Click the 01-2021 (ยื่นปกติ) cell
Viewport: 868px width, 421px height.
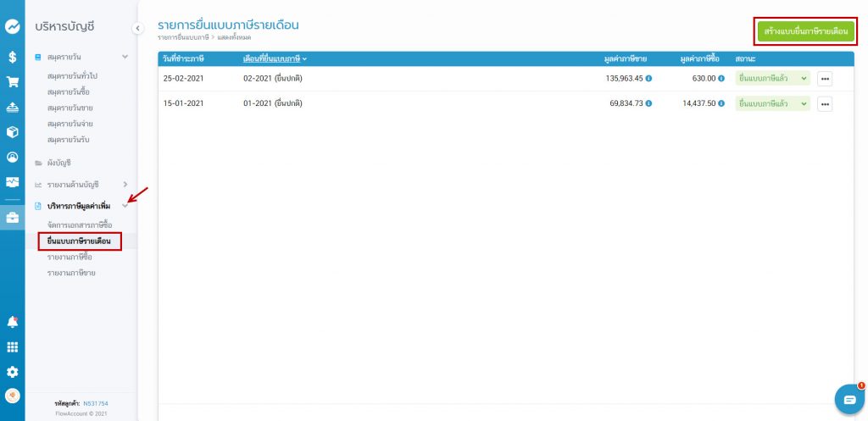pos(273,103)
